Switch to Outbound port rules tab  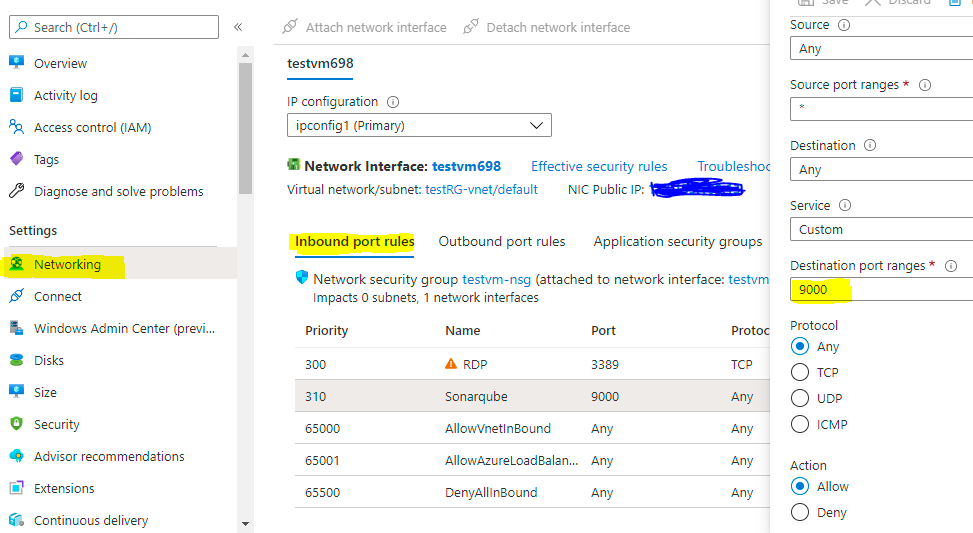(502, 242)
